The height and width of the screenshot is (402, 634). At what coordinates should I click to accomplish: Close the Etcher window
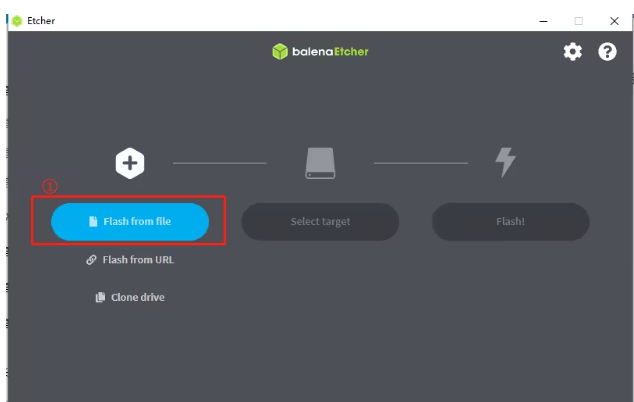(614, 21)
